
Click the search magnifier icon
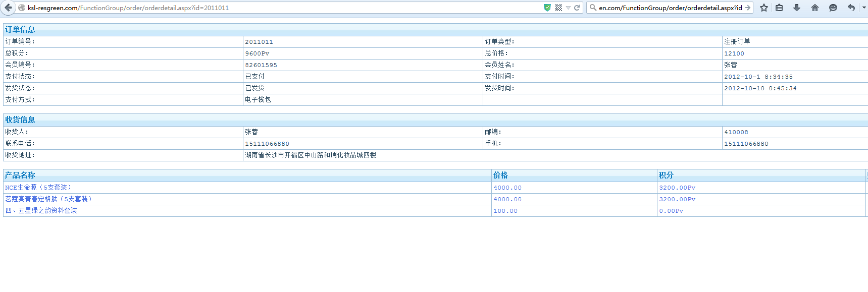coord(593,8)
